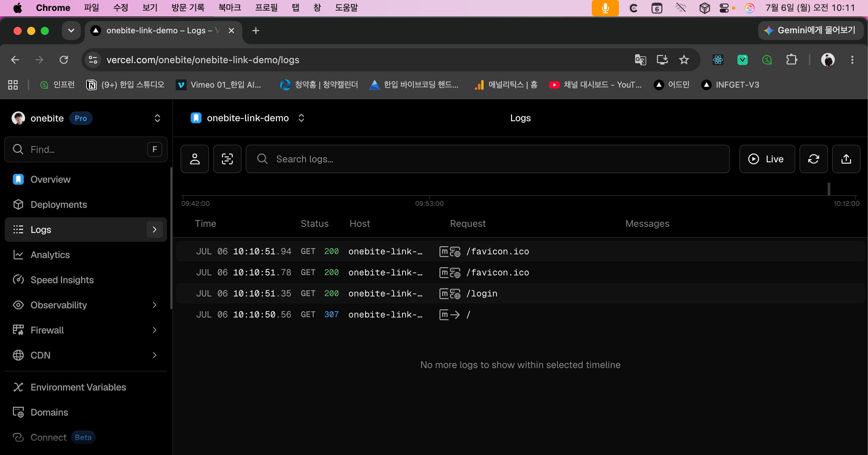Expand the CDN chevron

click(154, 355)
